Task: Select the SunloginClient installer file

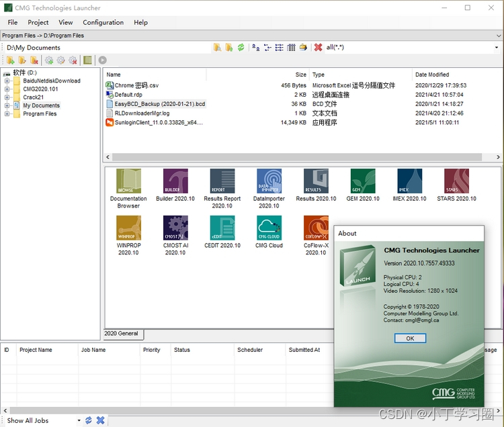Action: point(155,123)
